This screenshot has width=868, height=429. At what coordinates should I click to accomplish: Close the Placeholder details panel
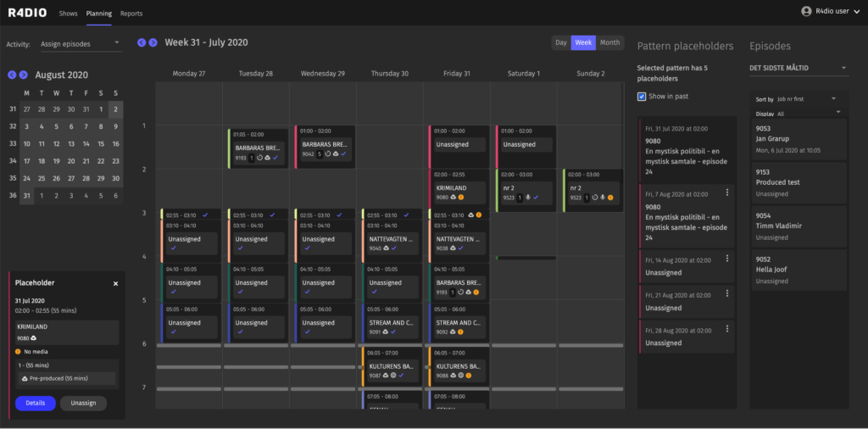[x=116, y=283]
